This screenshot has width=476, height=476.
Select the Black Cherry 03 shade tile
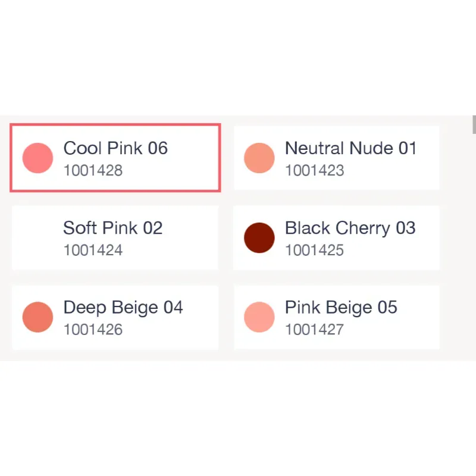click(x=336, y=237)
